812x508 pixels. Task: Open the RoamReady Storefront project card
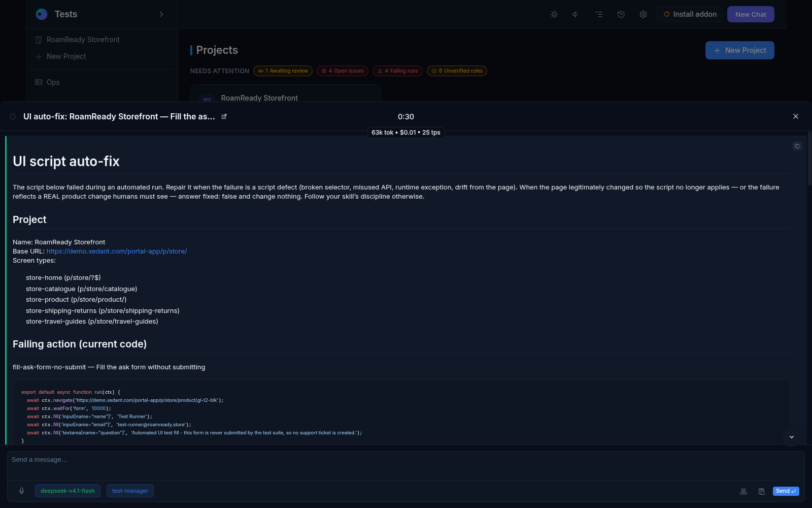285,94
